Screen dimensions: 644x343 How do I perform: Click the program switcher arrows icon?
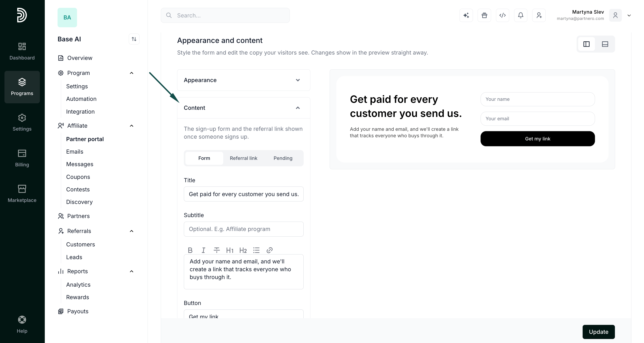(x=134, y=39)
